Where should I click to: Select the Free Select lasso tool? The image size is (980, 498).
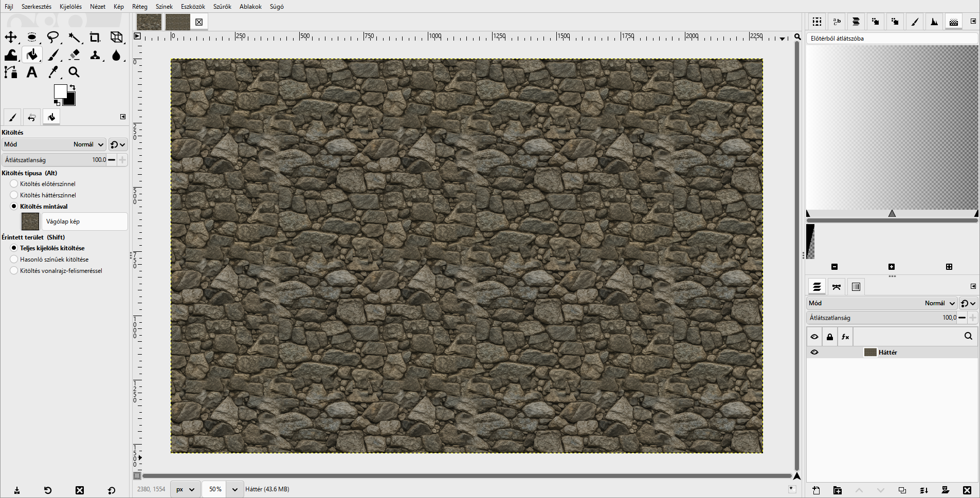pyautogui.click(x=53, y=37)
